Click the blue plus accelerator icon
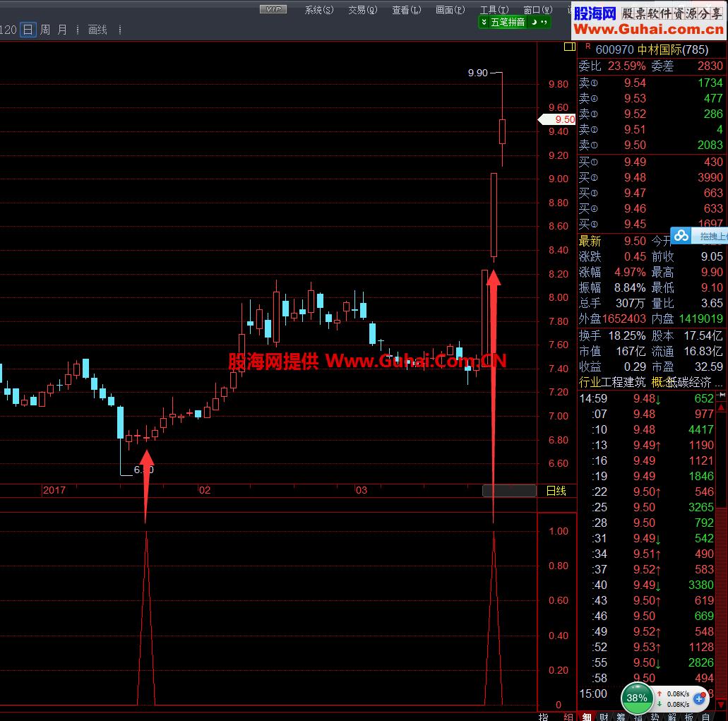728x721 pixels. [x=699, y=699]
